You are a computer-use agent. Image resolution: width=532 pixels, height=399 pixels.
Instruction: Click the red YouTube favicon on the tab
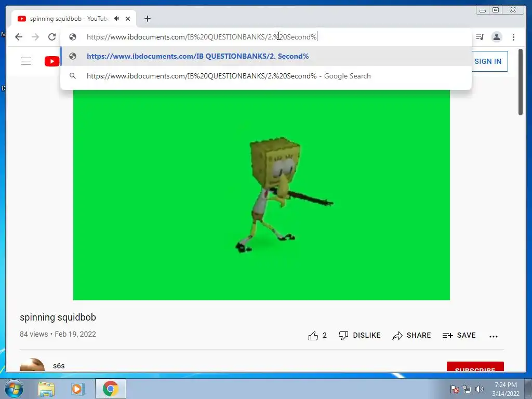click(22, 19)
